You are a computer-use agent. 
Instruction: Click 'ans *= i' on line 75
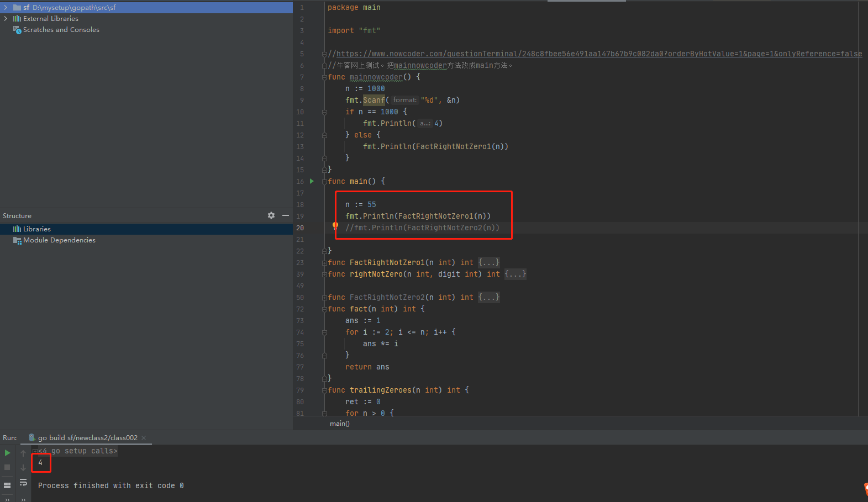tap(381, 344)
